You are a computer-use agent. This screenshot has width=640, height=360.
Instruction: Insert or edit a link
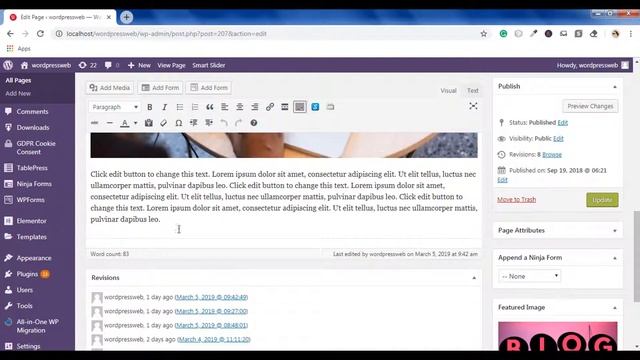pyautogui.click(x=270, y=107)
